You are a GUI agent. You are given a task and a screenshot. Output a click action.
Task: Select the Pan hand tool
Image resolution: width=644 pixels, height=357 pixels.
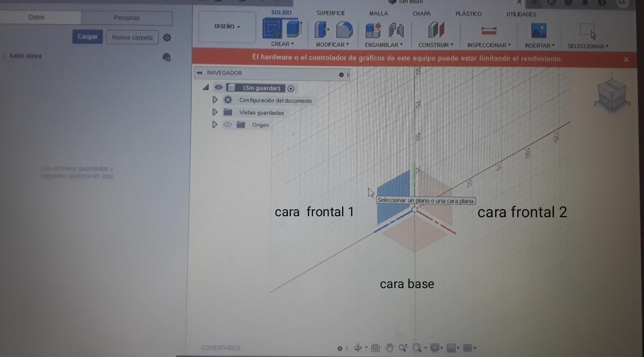[389, 347]
